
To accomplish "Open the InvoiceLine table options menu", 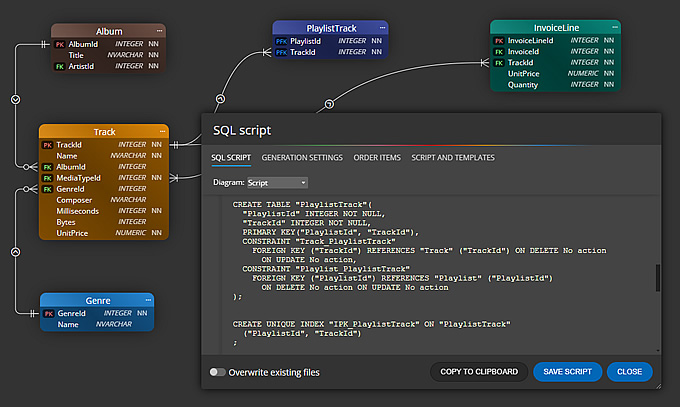I will click(x=615, y=27).
